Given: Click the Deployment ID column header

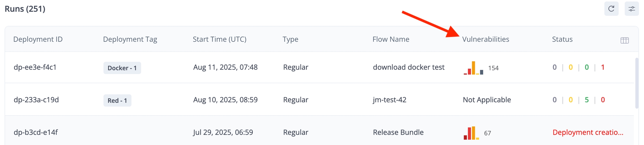Looking at the screenshot, I should point(38,39).
